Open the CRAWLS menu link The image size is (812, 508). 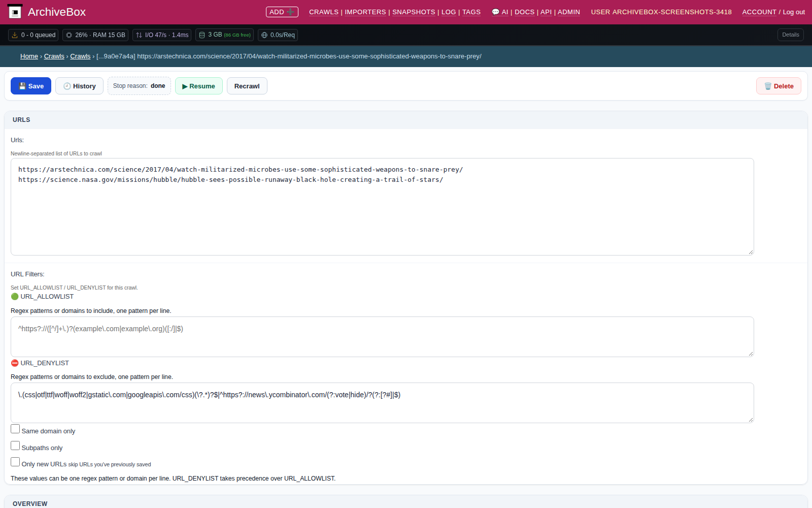click(x=324, y=12)
